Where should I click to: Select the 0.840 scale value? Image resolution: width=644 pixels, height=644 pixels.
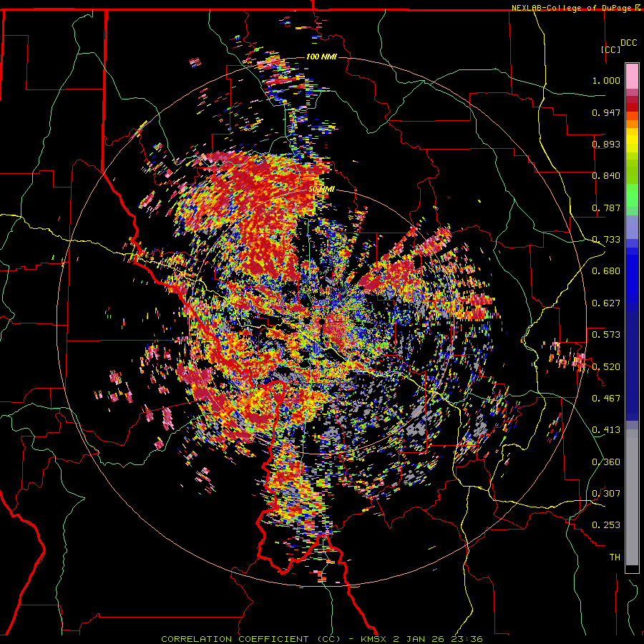pyautogui.click(x=606, y=176)
